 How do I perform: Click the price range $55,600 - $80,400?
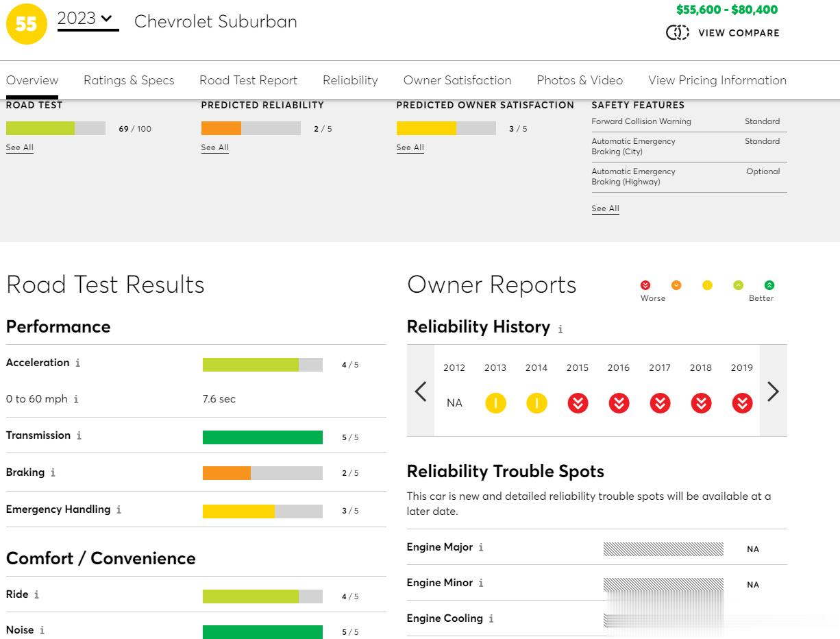pos(727,10)
